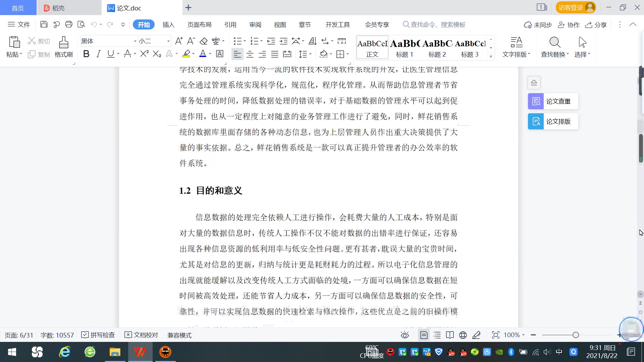Open Text Layout tool

516,47
